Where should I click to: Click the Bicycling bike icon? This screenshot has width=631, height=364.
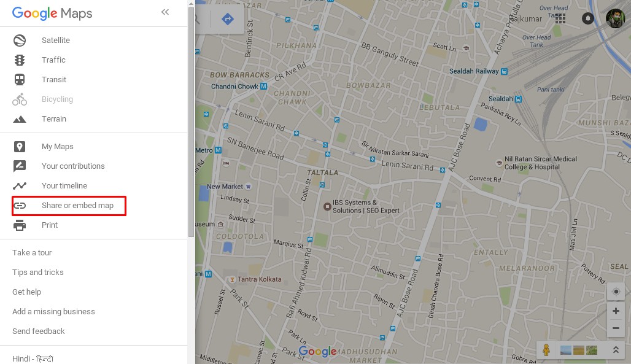pyautogui.click(x=19, y=99)
